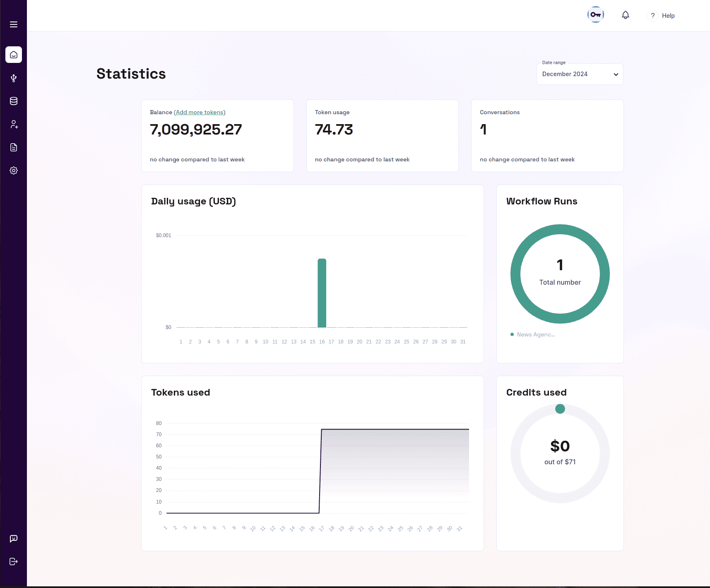This screenshot has width=710, height=588.
Task: Open the hamburger menu in sidebar
Action: pos(14,24)
